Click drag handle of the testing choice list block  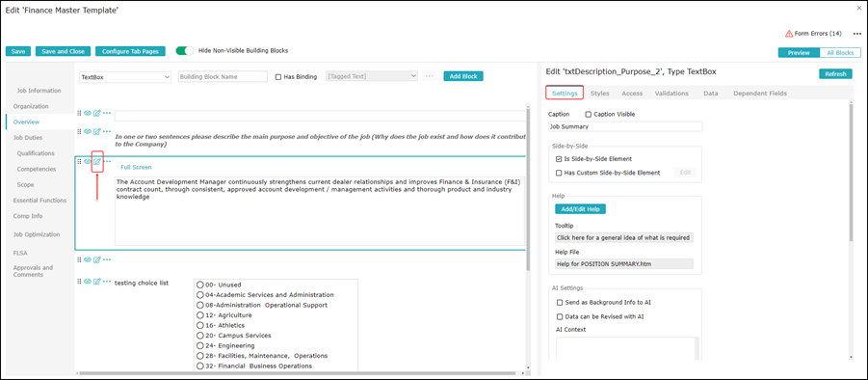point(79,282)
